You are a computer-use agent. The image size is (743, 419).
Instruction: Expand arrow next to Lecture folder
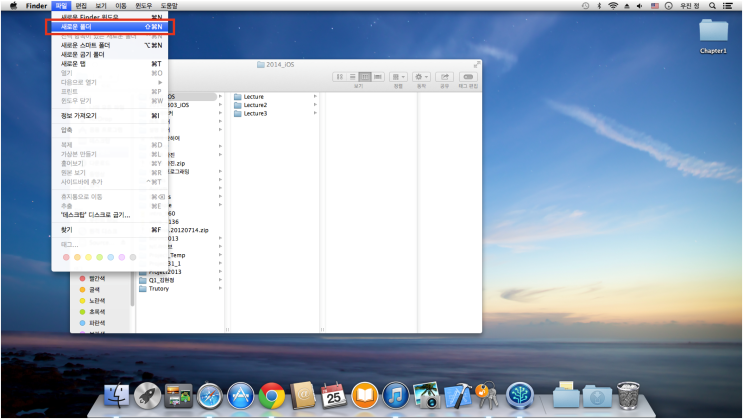click(315, 97)
